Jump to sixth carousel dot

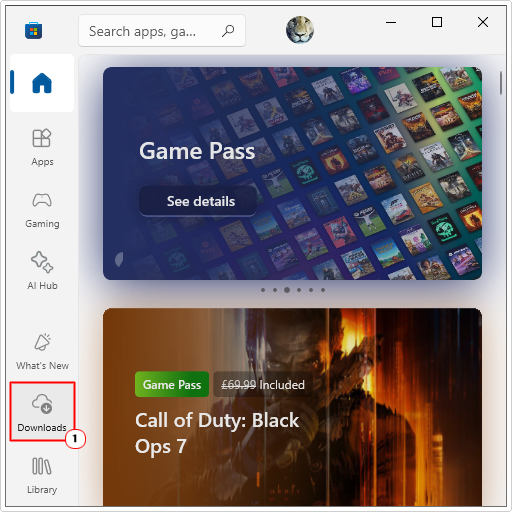[x=323, y=290]
